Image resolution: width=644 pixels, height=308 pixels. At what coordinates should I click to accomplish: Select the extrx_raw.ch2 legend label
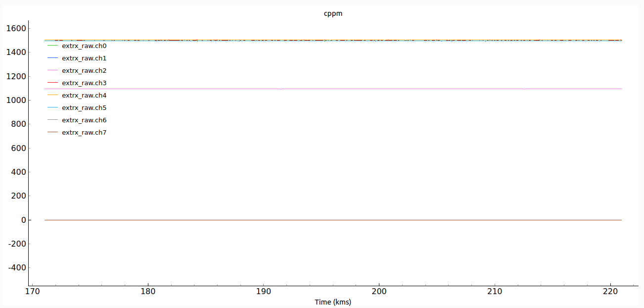click(x=84, y=71)
